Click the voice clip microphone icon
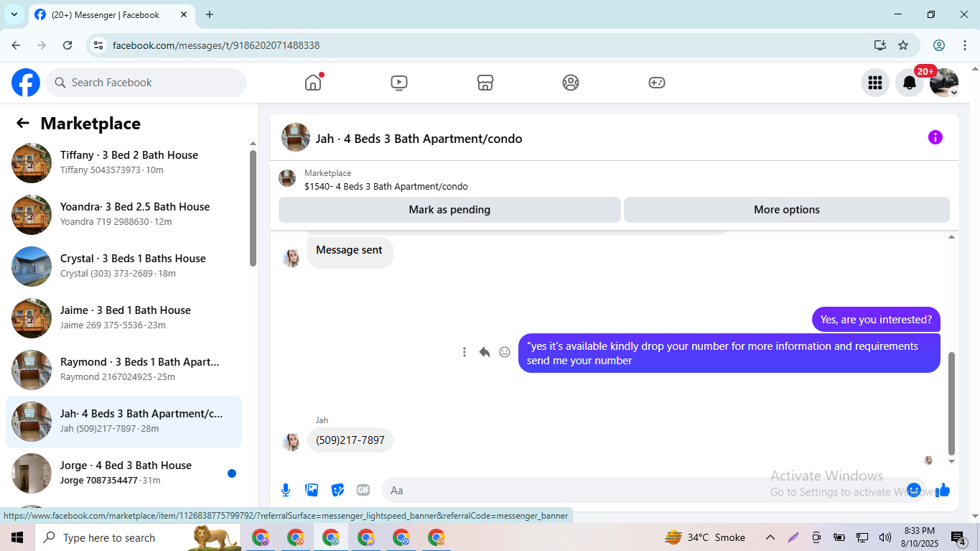The width and height of the screenshot is (980, 551). [x=286, y=490]
